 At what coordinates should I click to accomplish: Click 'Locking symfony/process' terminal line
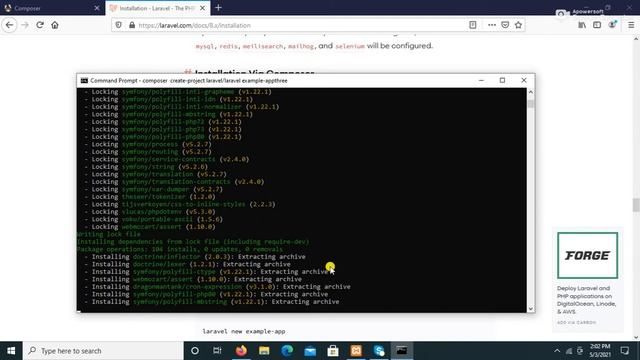148,144
